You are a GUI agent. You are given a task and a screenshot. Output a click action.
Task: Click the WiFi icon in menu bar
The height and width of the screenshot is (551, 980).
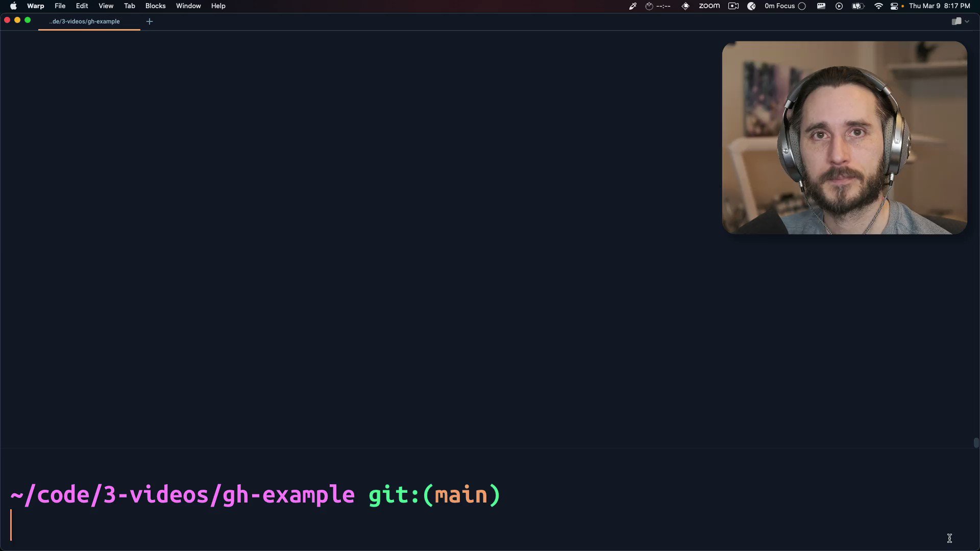click(x=878, y=6)
